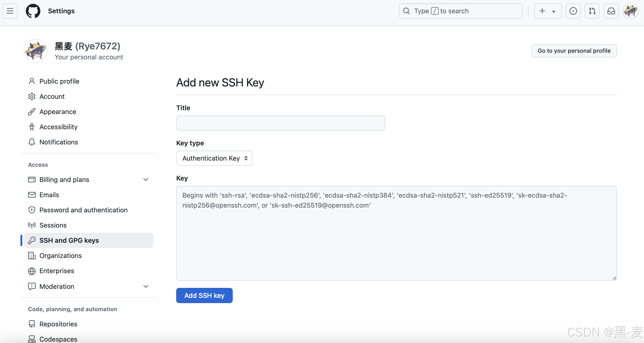Viewport: 644px width, 343px height.
Task: Click the Settings header title
Action: coord(61,11)
